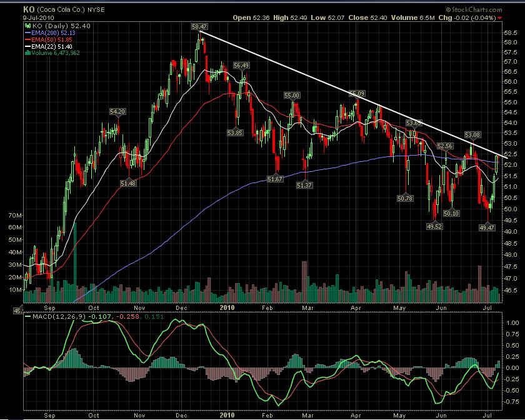The image size is (525, 420).
Task: Click 'EMA(22) 51.40' legend entry
Action: point(51,46)
